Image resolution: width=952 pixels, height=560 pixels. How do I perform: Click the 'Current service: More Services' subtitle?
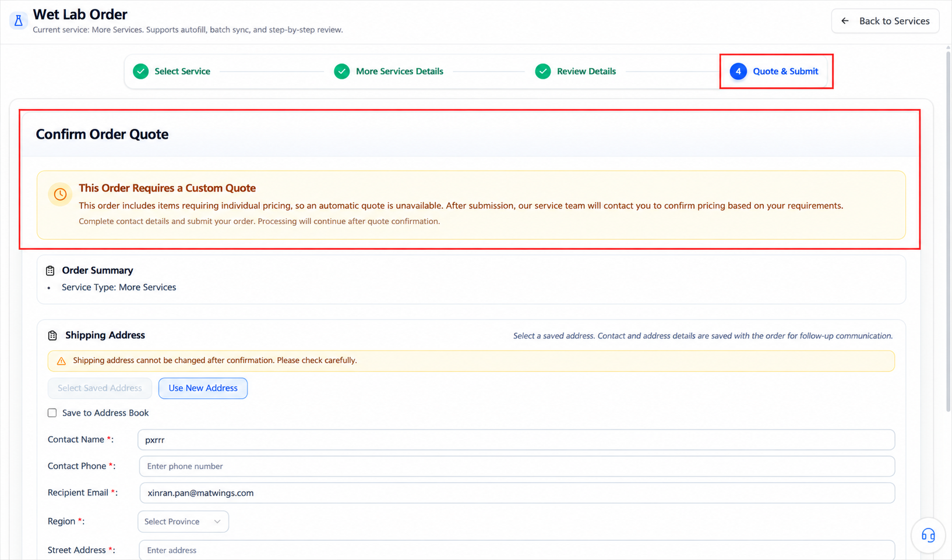pos(188,30)
